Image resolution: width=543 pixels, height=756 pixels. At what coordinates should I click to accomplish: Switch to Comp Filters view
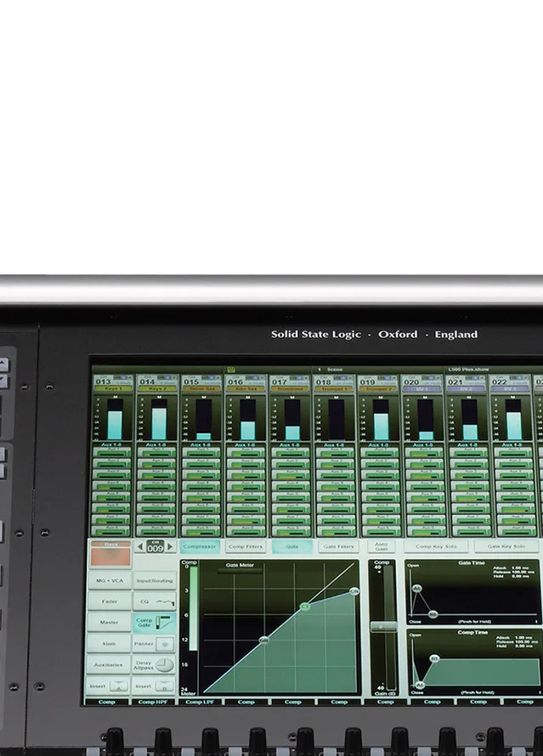(246, 546)
